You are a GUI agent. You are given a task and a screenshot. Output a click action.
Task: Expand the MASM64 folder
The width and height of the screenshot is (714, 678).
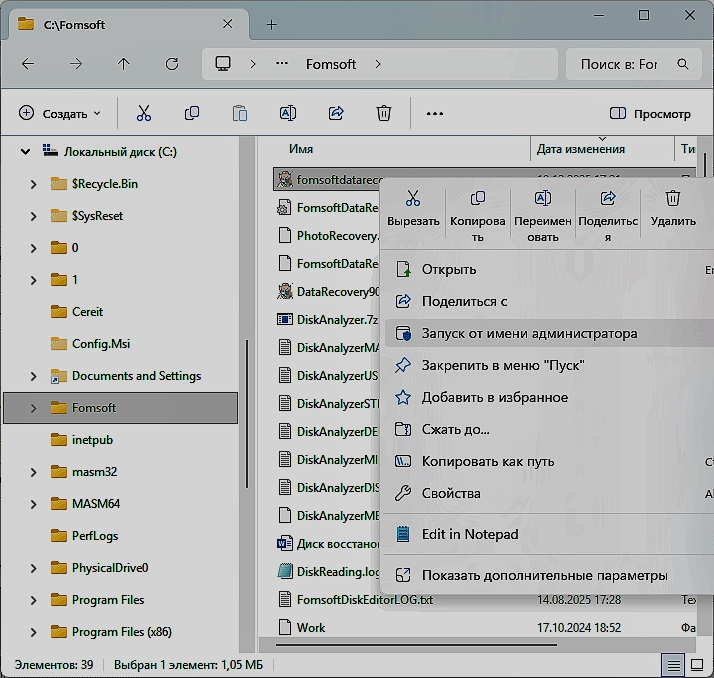pyautogui.click(x=33, y=504)
